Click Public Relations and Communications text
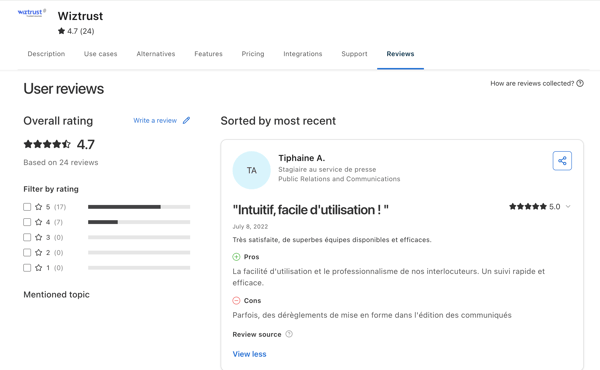Viewport: 600px width, 370px height. [x=339, y=179]
